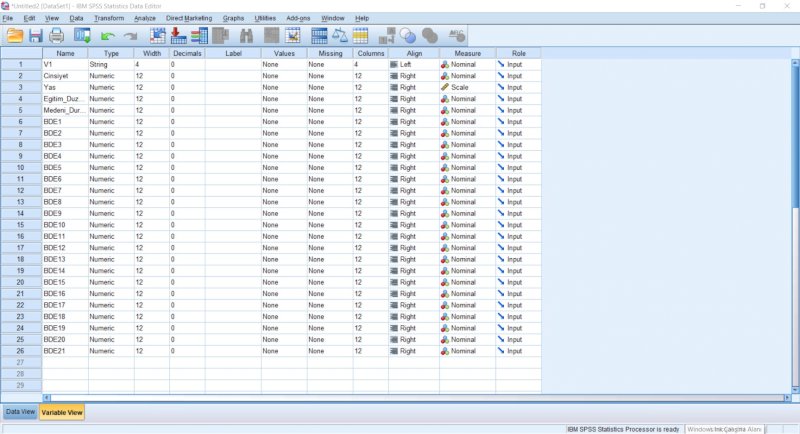Click the Open data document icon

(14, 36)
